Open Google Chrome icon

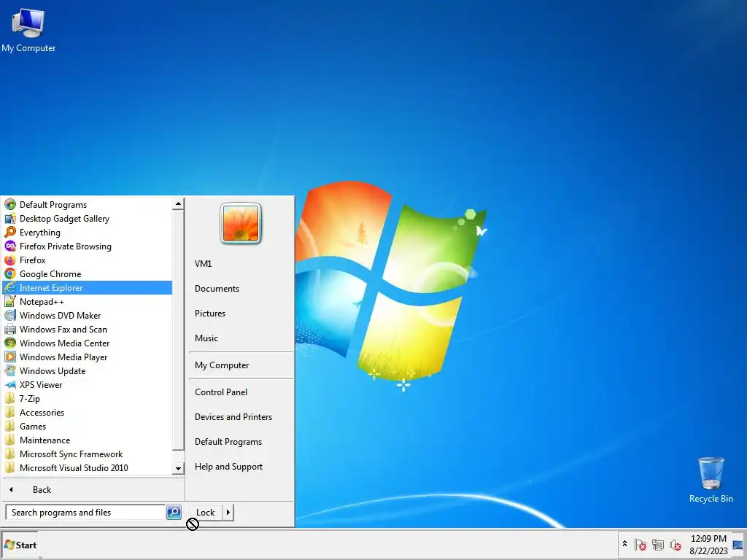coord(10,274)
